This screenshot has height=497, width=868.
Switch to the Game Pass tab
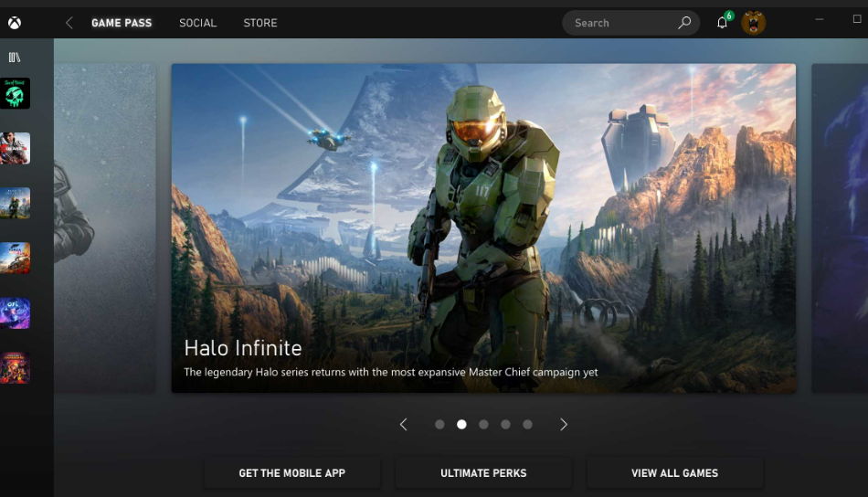[x=122, y=23]
